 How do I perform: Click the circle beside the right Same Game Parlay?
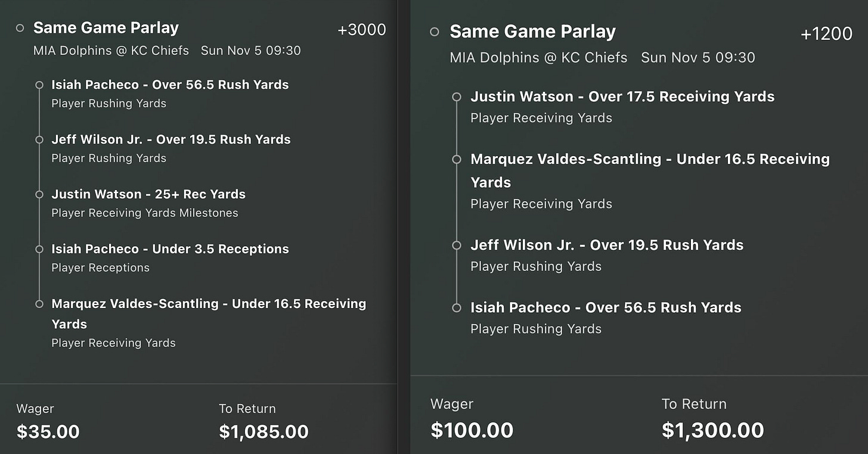point(435,32)
